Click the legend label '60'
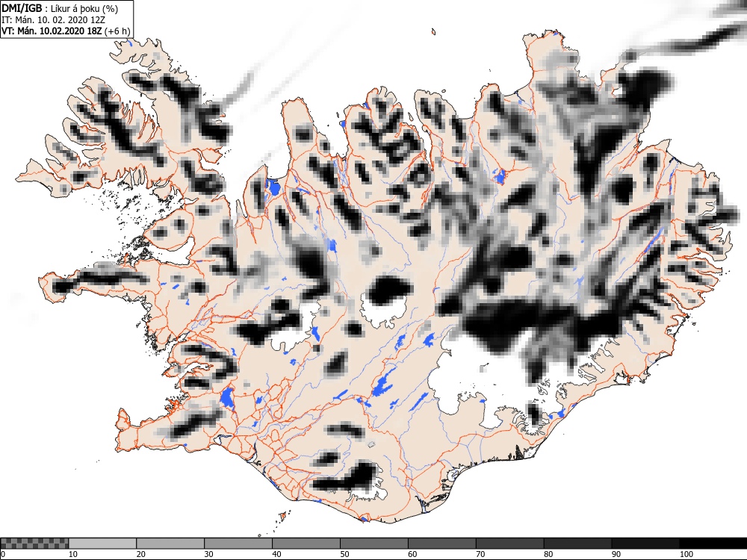The width and height of the screenshot is (747, 560). [x=412, y=554]
